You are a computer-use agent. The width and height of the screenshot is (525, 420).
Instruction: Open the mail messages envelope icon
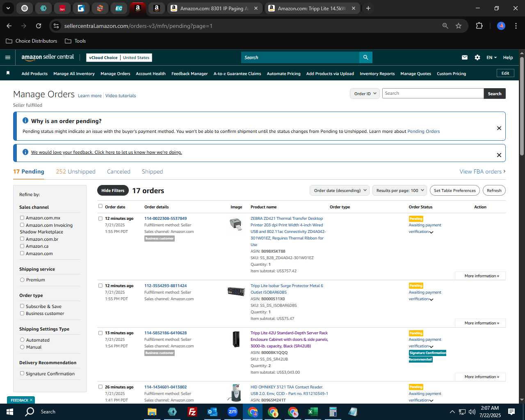[465, 57]
